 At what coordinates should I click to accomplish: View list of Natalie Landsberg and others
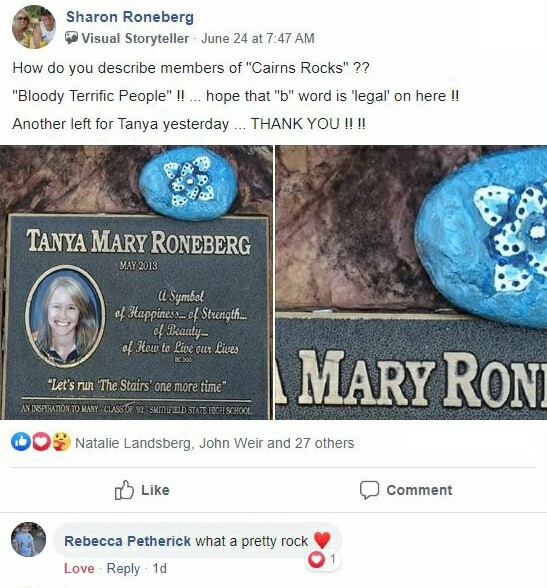pos(214,443)
